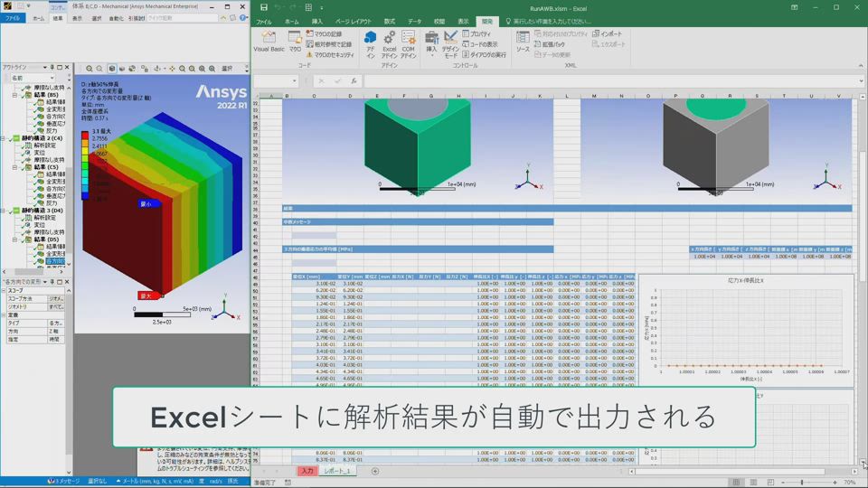Image resolution: width=868 pixels, height=488 pixels.
Task: Open the Visual Basic editor
Action: 269,42
